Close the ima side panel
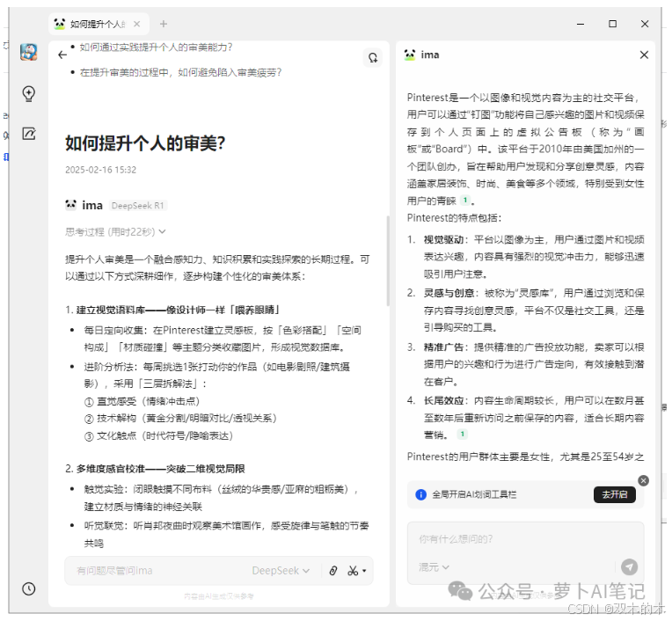 [644, 55]
